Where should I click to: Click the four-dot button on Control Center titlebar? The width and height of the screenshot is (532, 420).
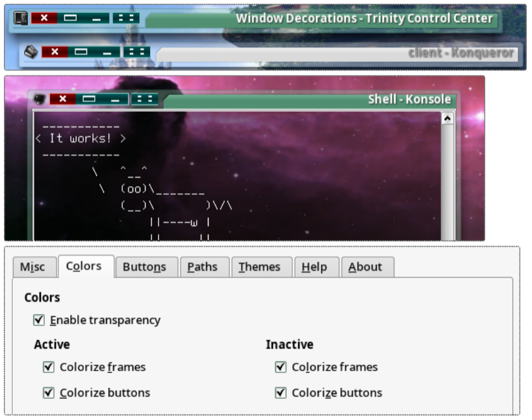(126, 18)
